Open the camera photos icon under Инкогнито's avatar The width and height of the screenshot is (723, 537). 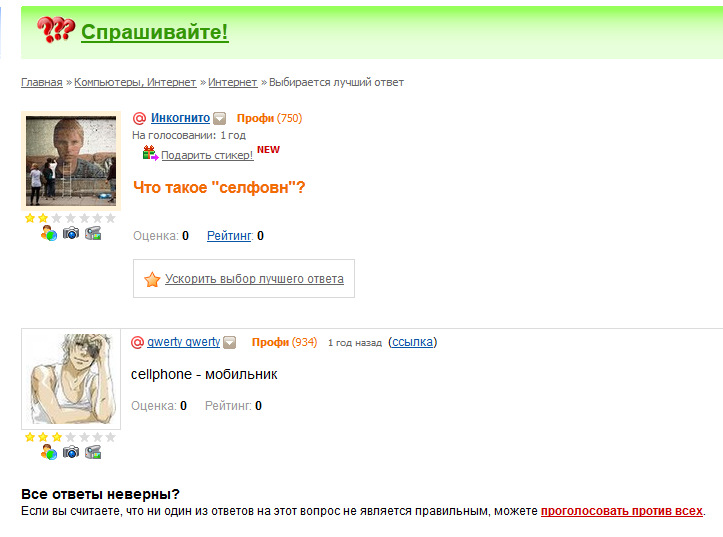pos(71,233)
